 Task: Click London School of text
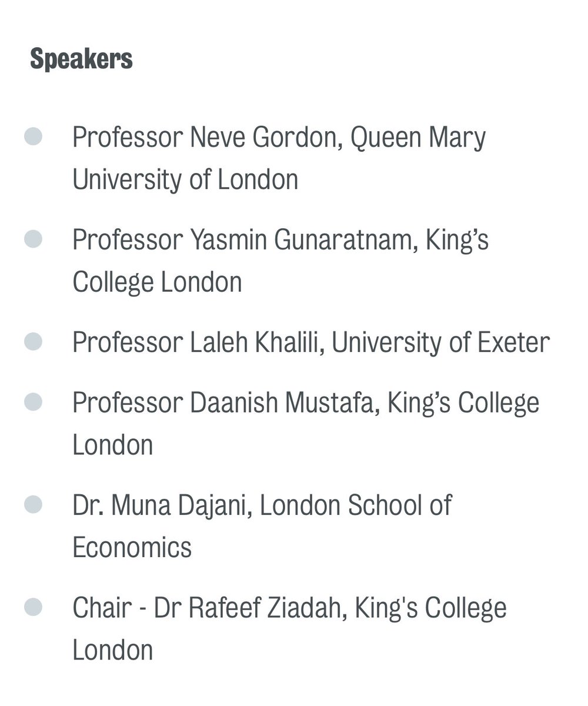(x=356, y=506)
